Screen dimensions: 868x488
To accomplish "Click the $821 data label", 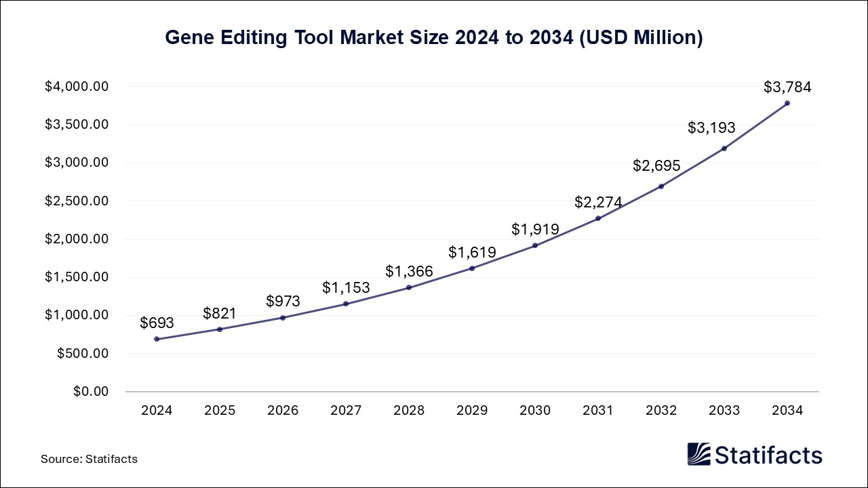I will click(x=220, y=313).
